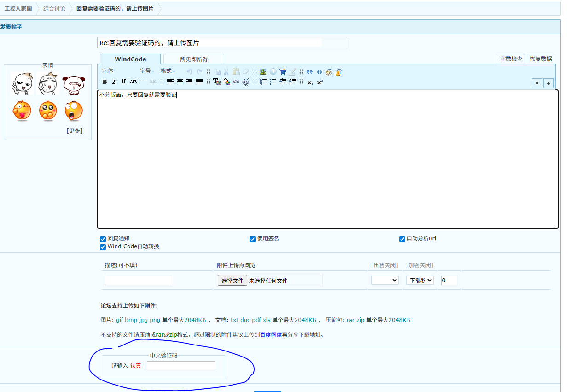Switch to the 所见即所得 tab
The image size is (582, 392).
click(193, 59)
